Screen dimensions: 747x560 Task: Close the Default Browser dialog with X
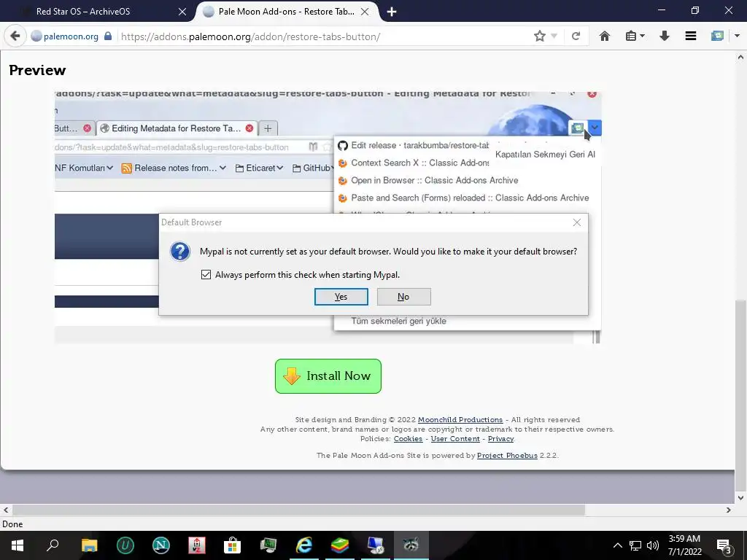(577, 222)
